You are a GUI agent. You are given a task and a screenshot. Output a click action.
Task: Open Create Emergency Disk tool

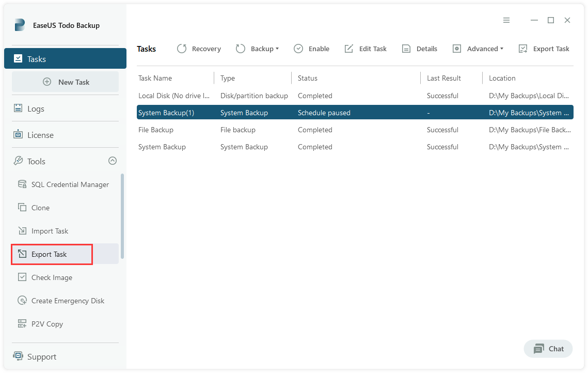coord(68,301)
